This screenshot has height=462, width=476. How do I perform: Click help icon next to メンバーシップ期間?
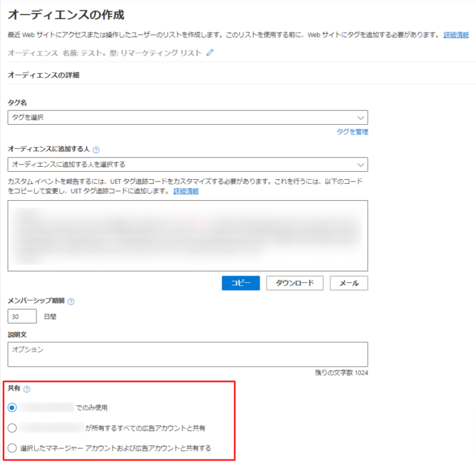[x=71, y=302]
